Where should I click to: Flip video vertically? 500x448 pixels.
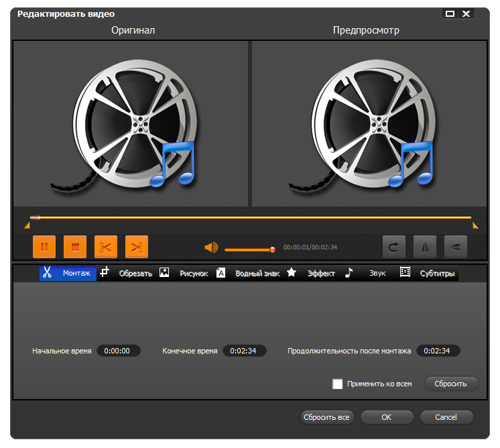coord(456,247)
